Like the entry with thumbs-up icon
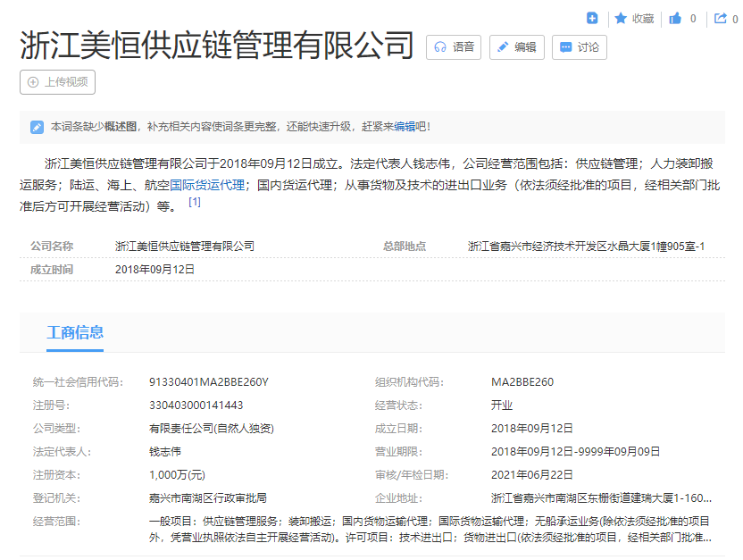743x560 pixels. 675,18
